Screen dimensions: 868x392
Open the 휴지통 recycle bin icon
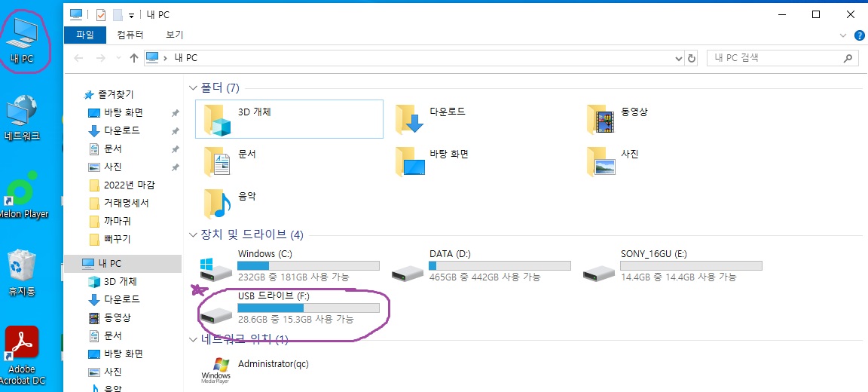pos(22,272)
